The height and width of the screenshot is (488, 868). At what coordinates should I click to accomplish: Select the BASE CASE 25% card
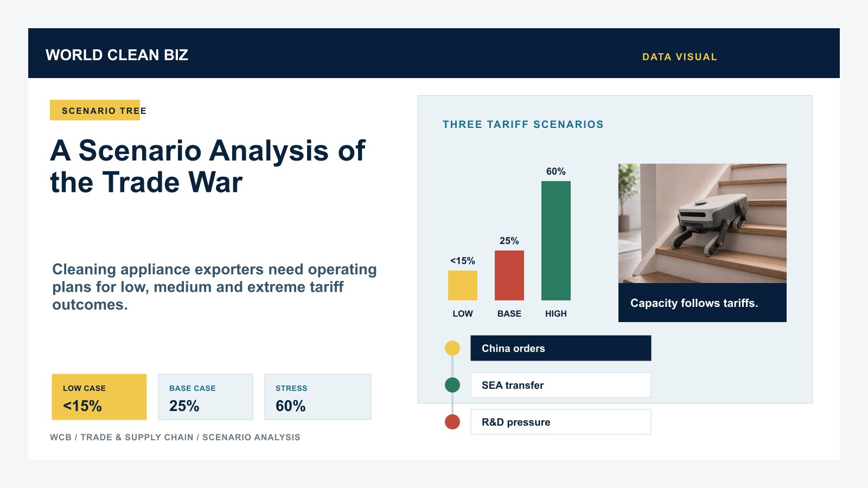pos(206,397)
